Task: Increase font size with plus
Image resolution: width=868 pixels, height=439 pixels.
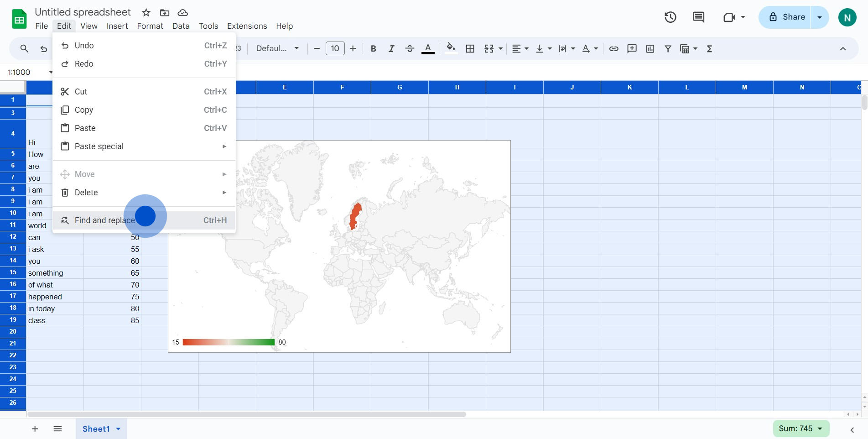Action: click(x=353, y=48)
